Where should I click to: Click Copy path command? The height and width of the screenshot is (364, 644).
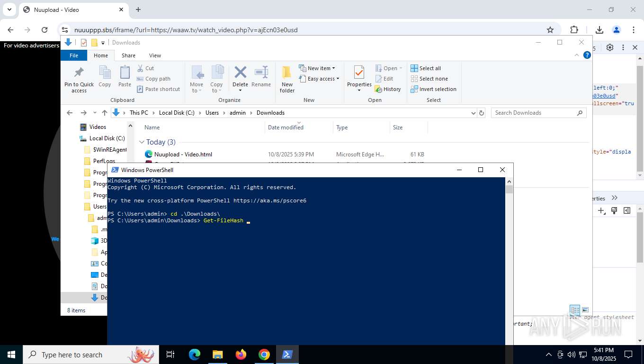[153, 79]
